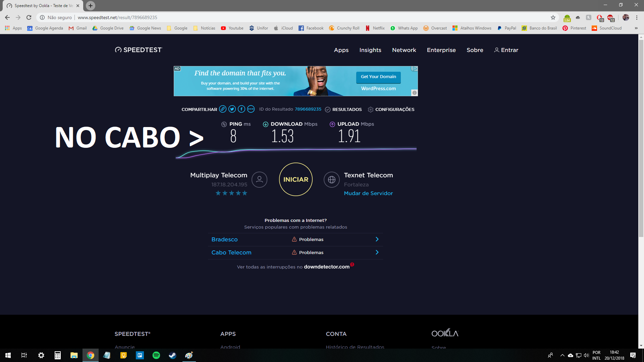
Task: Click Não seguro site info indicator
Action: [x=56, y=17]
